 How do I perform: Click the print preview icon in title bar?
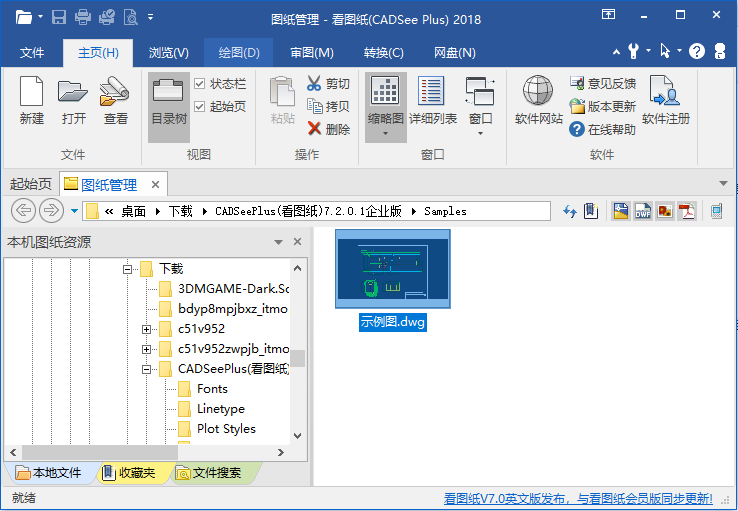pos(131,18)
